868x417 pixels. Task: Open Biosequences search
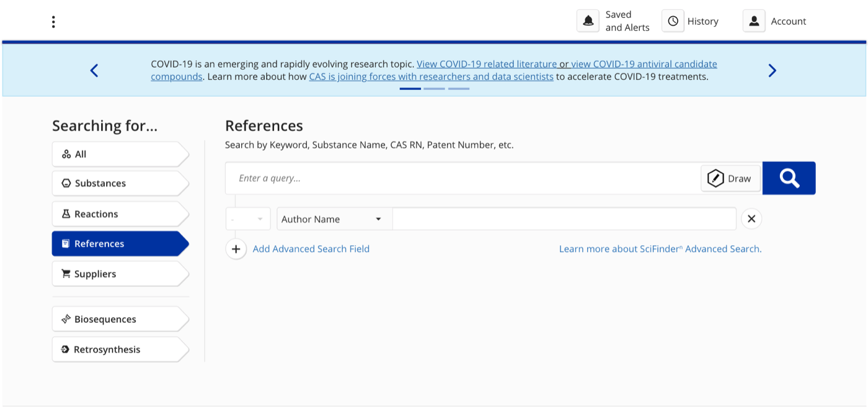[x=120, y=319]
